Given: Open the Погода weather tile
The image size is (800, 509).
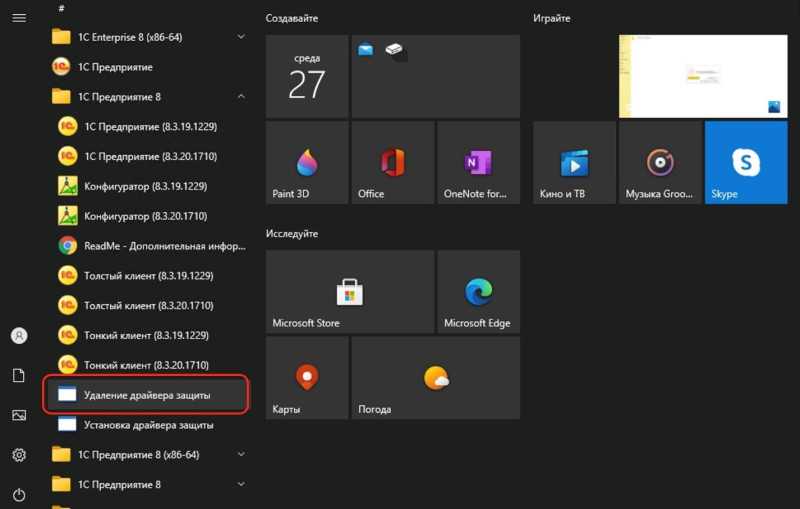Looking at the screenshot, I should [x=436, y=378].
